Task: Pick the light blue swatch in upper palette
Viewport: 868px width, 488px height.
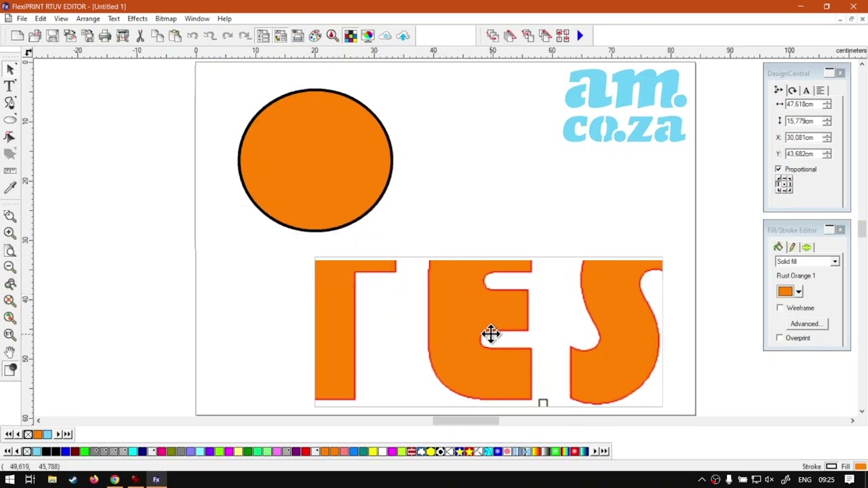Action: click(x=47, y=434)
